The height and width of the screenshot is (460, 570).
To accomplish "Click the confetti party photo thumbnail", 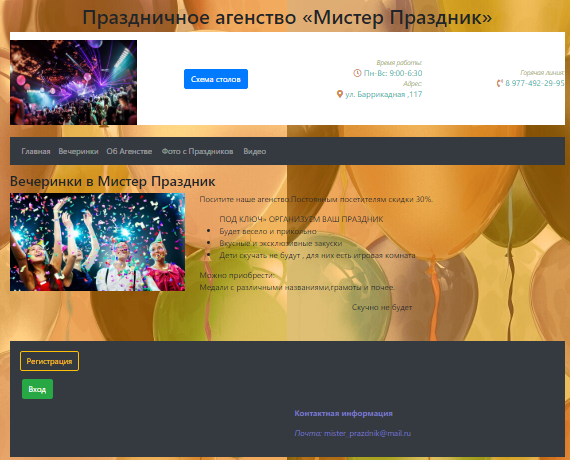I will tap(97, 242).
